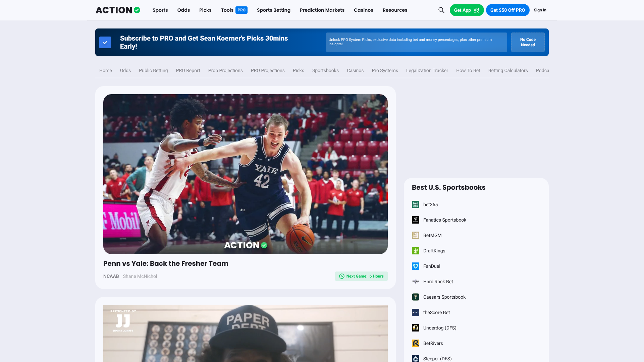
Task: Expand the Sports navigation menu
Action: pos(160,10)
